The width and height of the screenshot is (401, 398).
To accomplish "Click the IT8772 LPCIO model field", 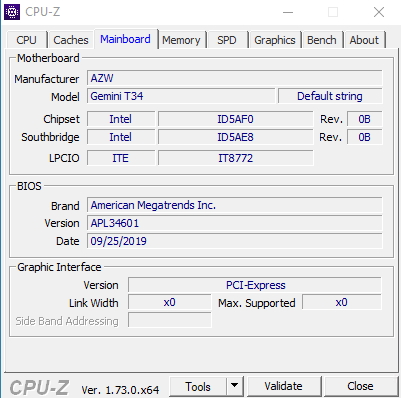I will pyautogui.click(x=236, y=158).
